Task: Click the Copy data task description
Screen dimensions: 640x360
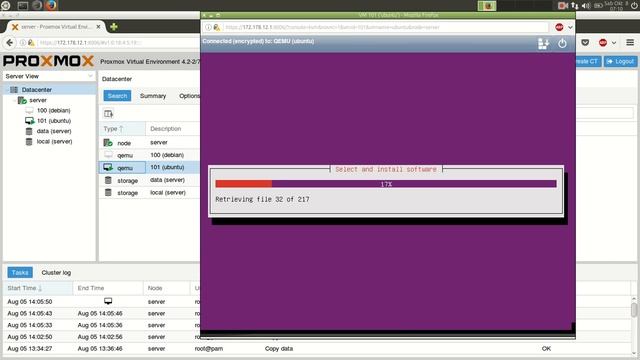Action: (279, 349)
